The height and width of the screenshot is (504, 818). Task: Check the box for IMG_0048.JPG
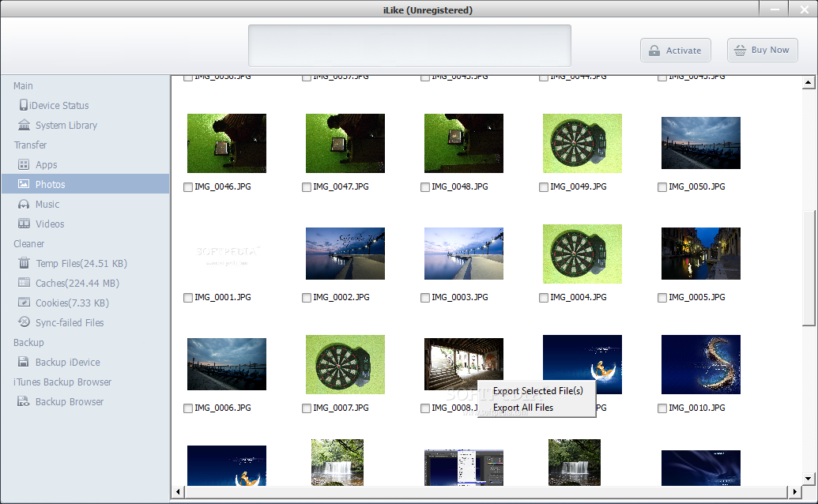coord(425,187)
